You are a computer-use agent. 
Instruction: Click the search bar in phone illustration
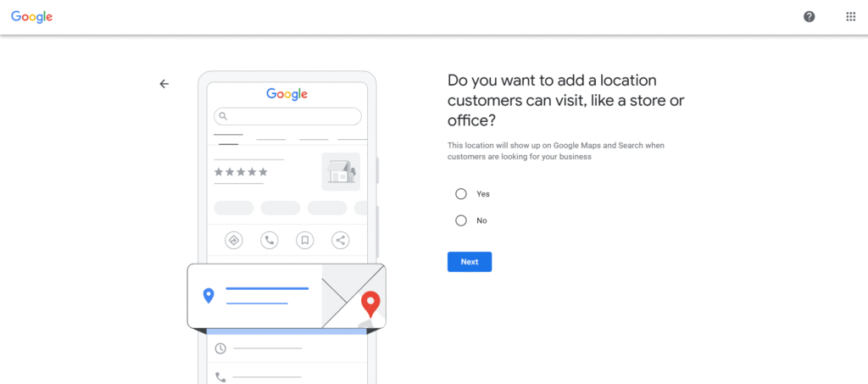click(287, 116)
